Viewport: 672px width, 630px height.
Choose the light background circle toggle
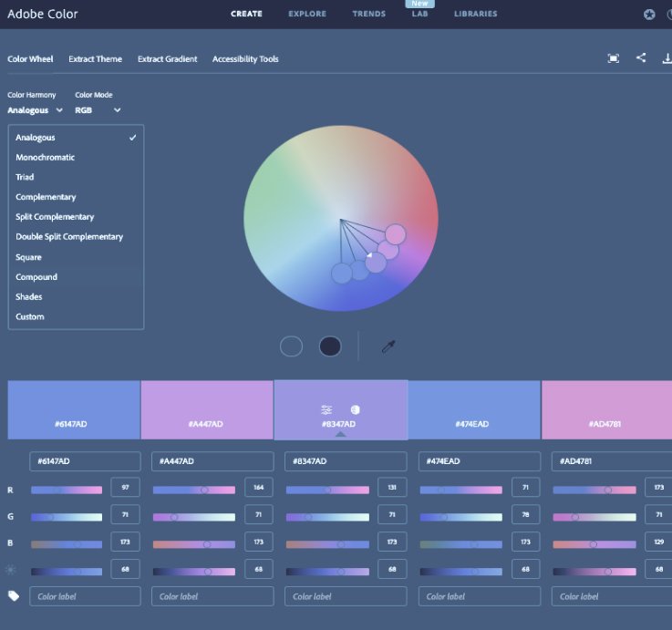pos(291,346)
